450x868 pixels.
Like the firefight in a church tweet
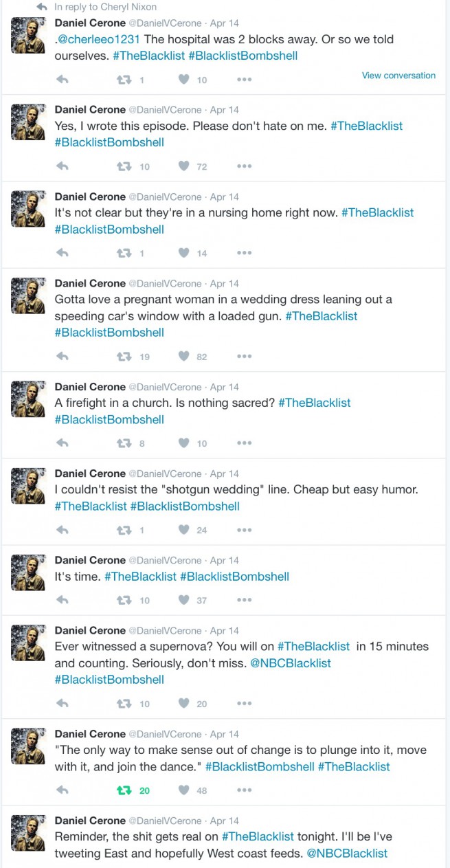183,443
